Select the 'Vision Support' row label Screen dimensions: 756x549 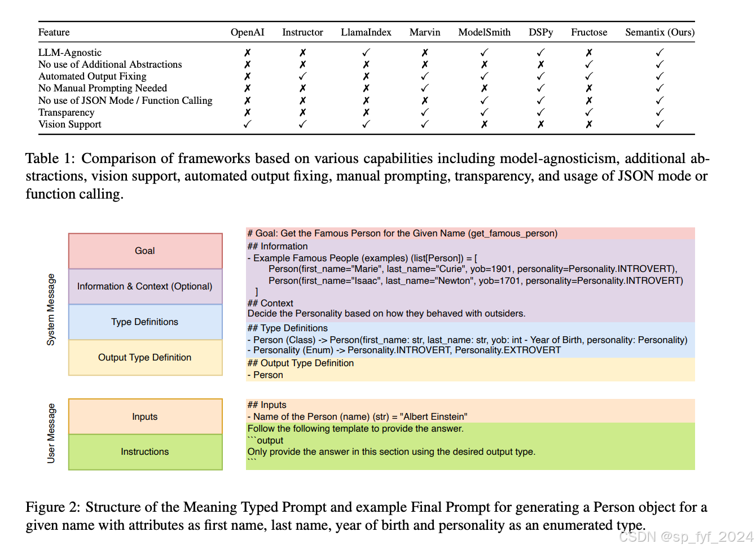pos(70,124)
